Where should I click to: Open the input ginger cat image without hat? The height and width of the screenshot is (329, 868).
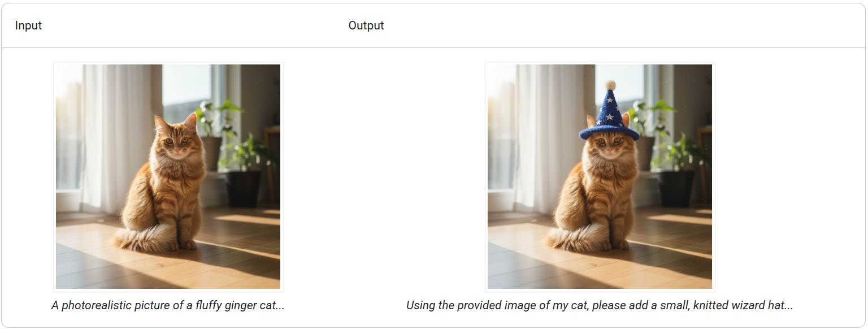point(168,176)
